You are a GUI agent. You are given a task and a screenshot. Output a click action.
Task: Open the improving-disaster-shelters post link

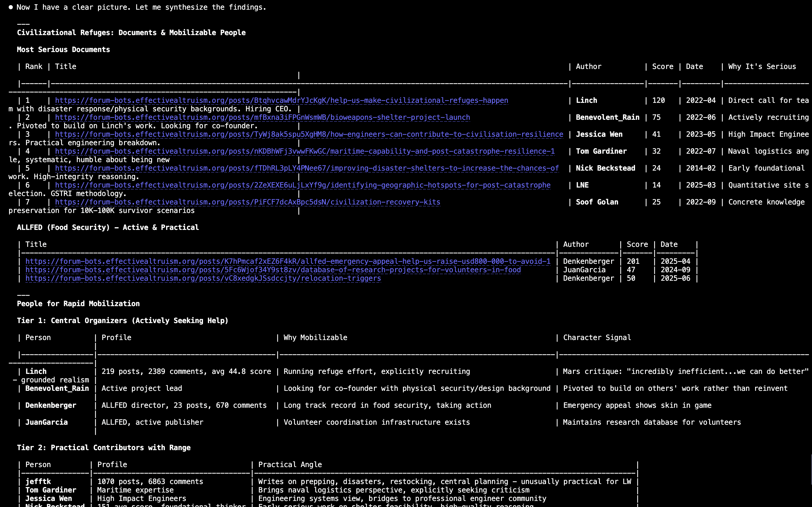tap(306, 168)
